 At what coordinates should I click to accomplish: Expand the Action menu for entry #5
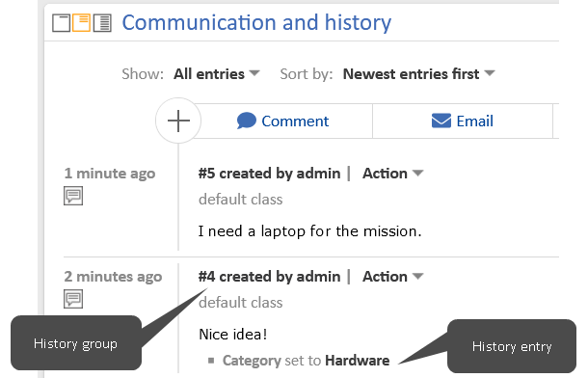point(392,174)
